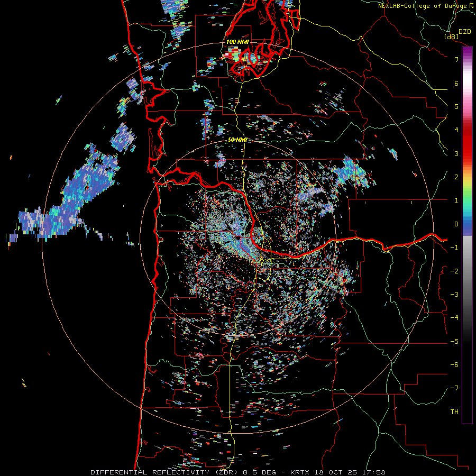Click the 3 tick label on color scale
Viewport: 476px width, 476px height.
(456, 153)
